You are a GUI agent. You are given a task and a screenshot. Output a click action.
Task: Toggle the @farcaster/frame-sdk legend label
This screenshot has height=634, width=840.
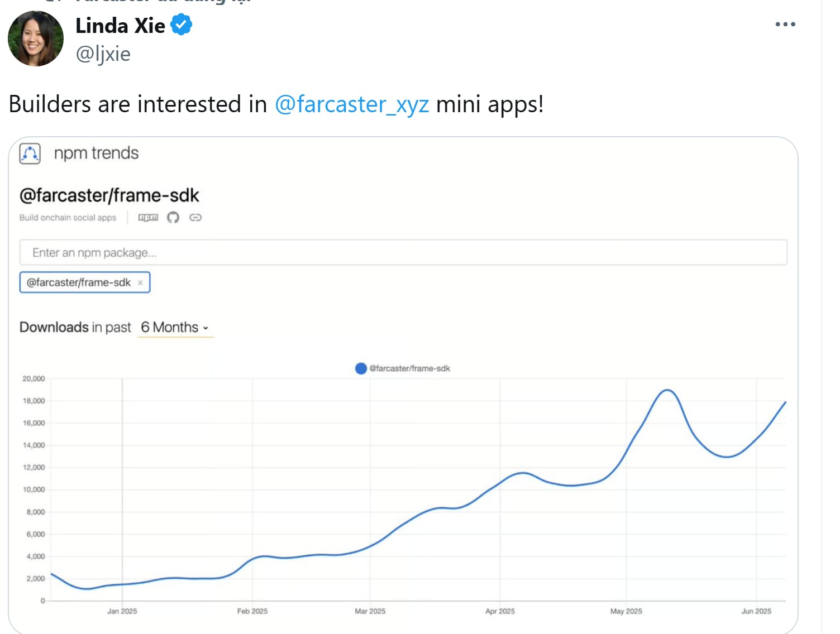410,368
